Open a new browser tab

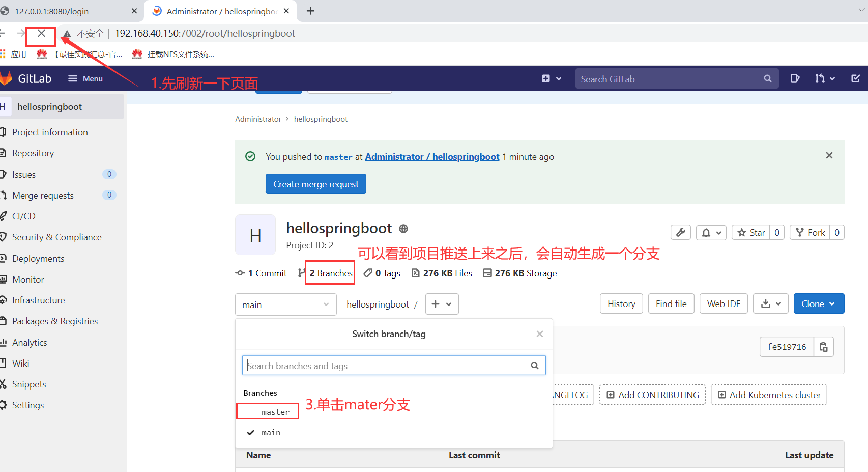[x=310, y=11]
